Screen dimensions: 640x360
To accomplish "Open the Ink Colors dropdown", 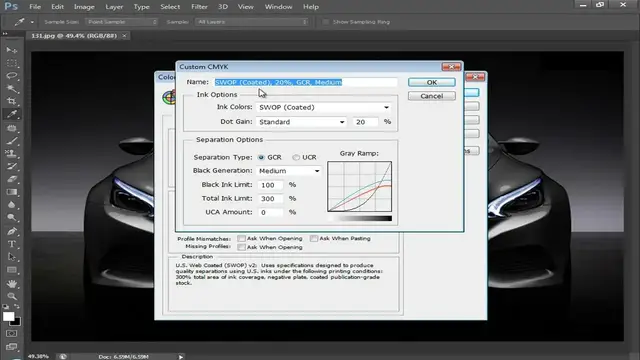I will (x=324, y=107).
